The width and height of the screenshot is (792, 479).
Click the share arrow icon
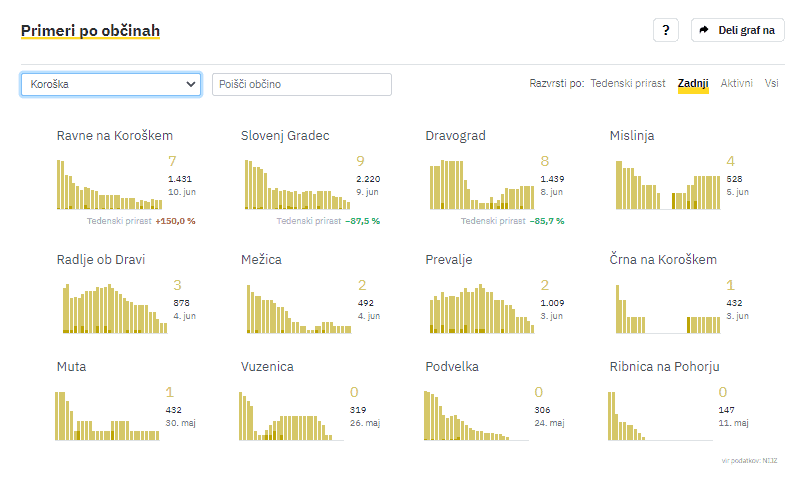click(x=704, y=30)
